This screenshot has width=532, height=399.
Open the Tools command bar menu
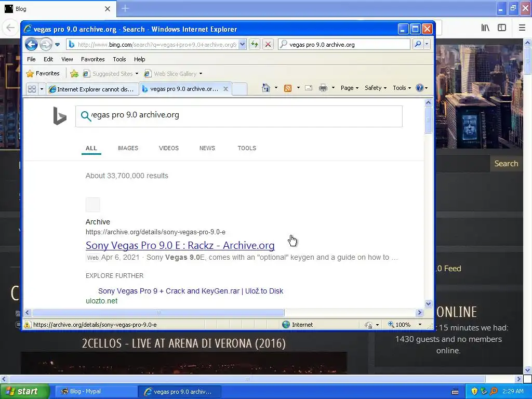pos(402,88)
